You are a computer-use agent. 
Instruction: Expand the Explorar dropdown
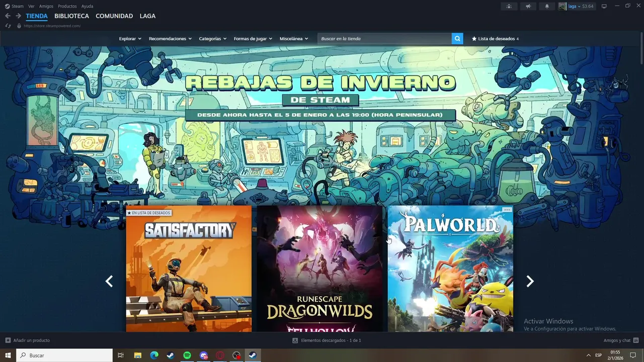(130, 39)
